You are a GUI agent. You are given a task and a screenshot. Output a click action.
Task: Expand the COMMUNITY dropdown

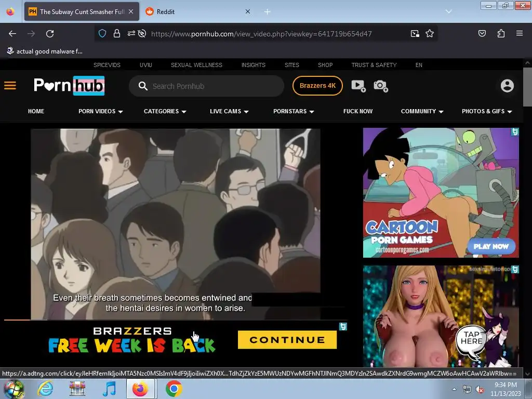pos(422,111)
